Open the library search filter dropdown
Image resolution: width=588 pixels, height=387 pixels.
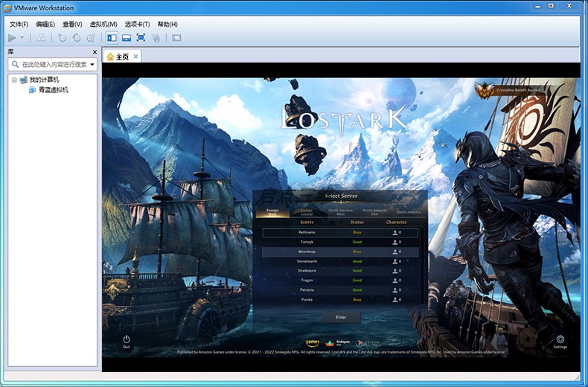[92, 65]
